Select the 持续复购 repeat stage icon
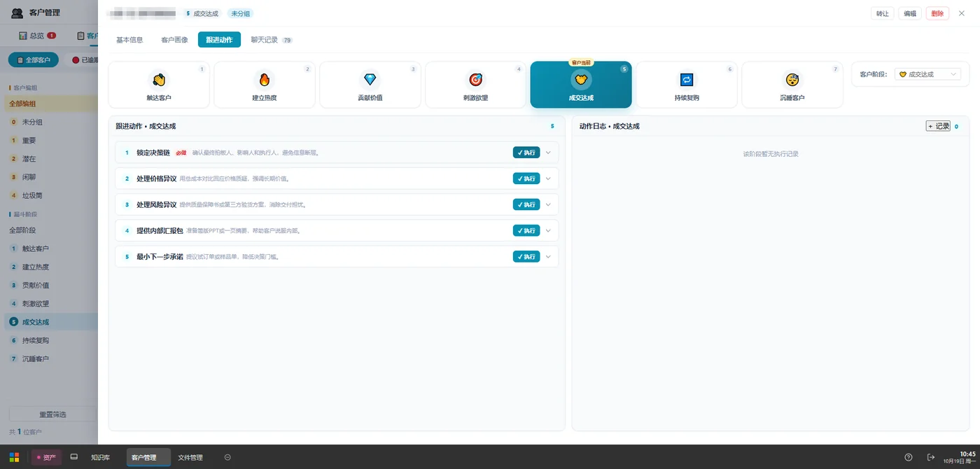Image resolution: width=980 pixels, height=469 pixels. [687, 80]
